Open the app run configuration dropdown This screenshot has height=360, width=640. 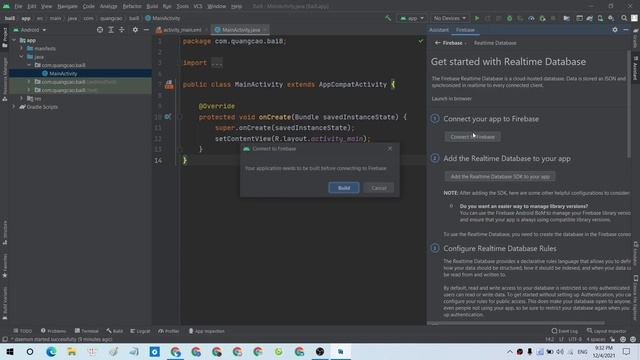(412, 18)
